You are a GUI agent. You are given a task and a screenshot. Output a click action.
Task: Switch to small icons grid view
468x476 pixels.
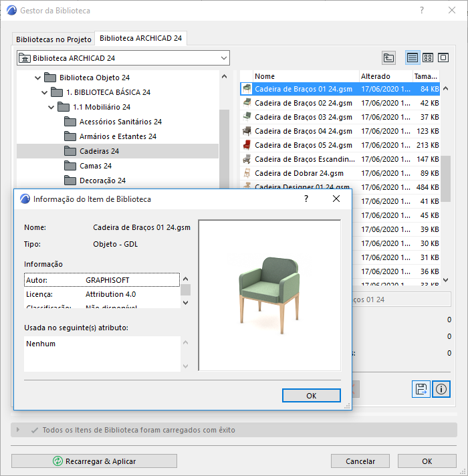428,57
